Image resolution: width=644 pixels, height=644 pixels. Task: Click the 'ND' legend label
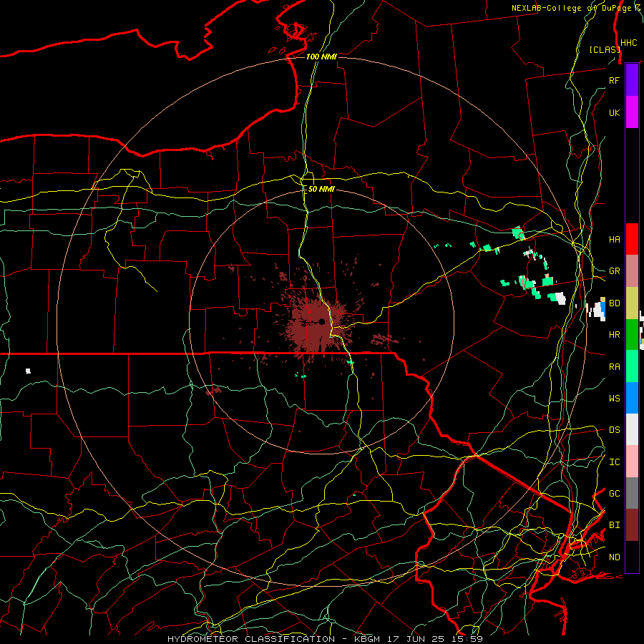pyautogui.click(x=614, y=557)
